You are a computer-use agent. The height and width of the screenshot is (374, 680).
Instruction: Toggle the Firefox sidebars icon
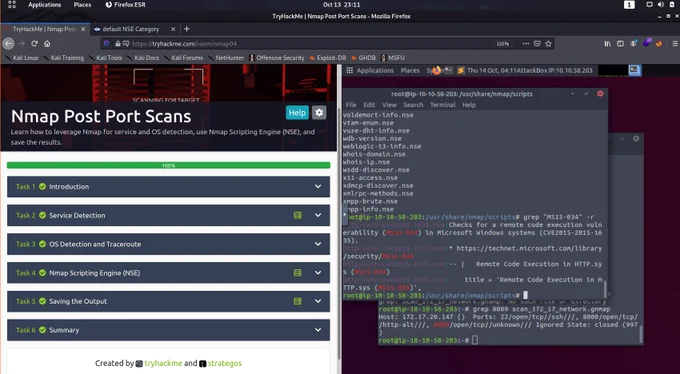pos(620,43)
